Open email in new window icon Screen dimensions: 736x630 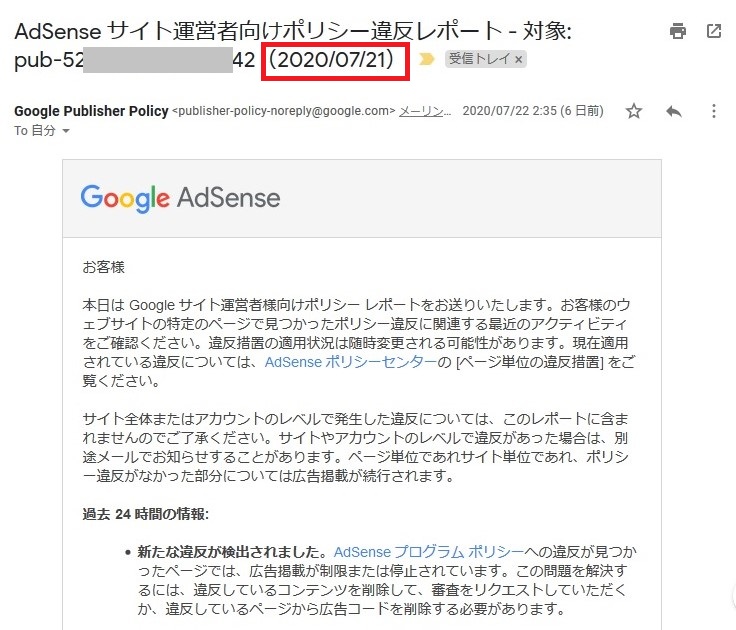(714, 31)
